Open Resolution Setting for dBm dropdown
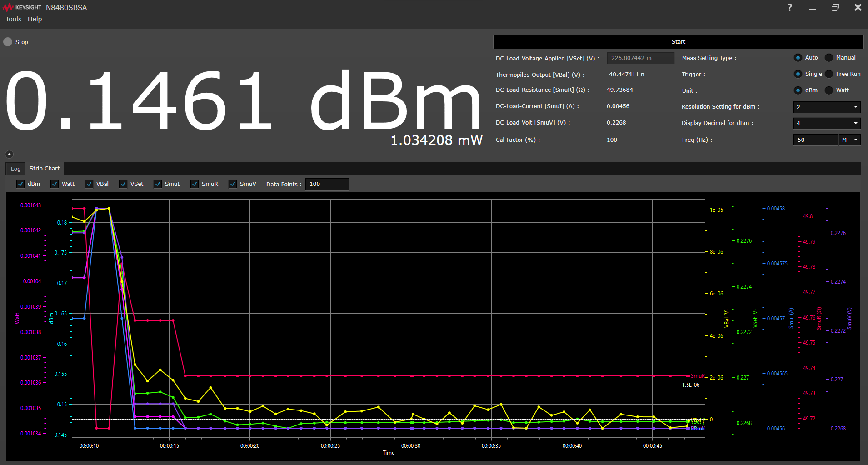This screenshot has height=465, width=868. (827, 107)
